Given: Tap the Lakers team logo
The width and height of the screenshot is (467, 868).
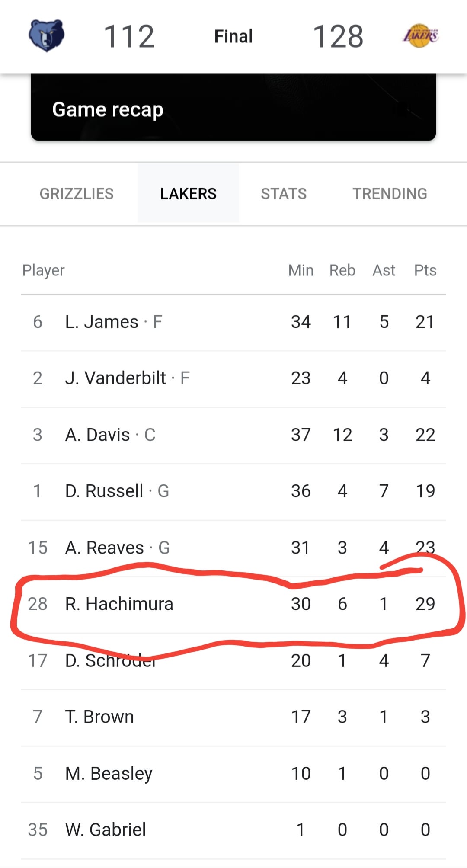Looking at the screenshot, I should pyautogui.click(x=420, y=35).
